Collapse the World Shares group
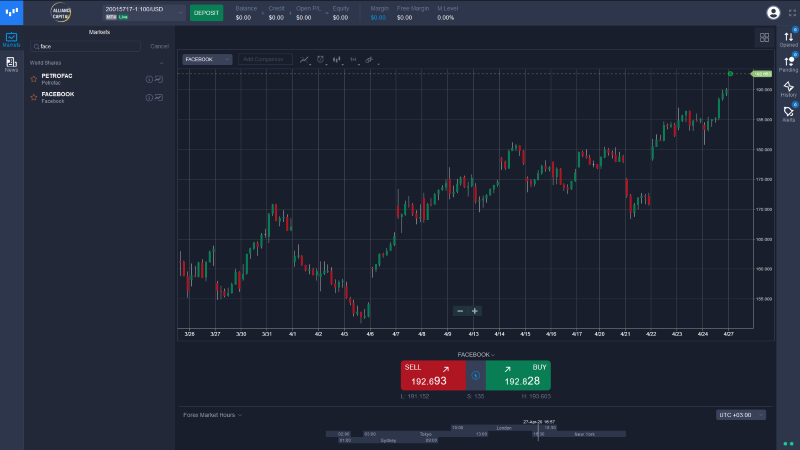 tap(161, 63)
